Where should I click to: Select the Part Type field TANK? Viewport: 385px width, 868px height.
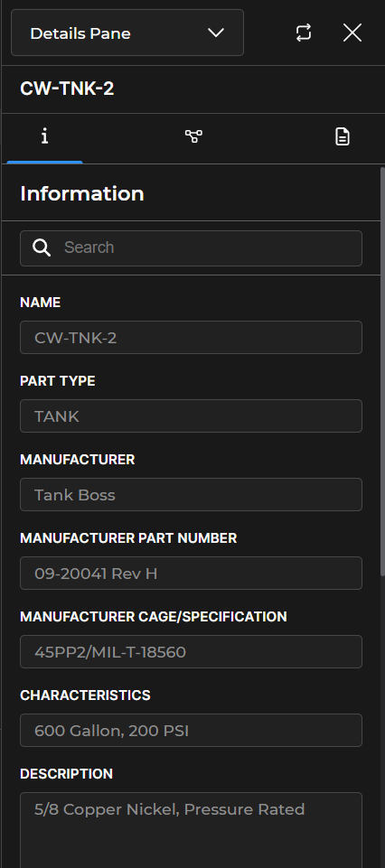click(191, 415)
